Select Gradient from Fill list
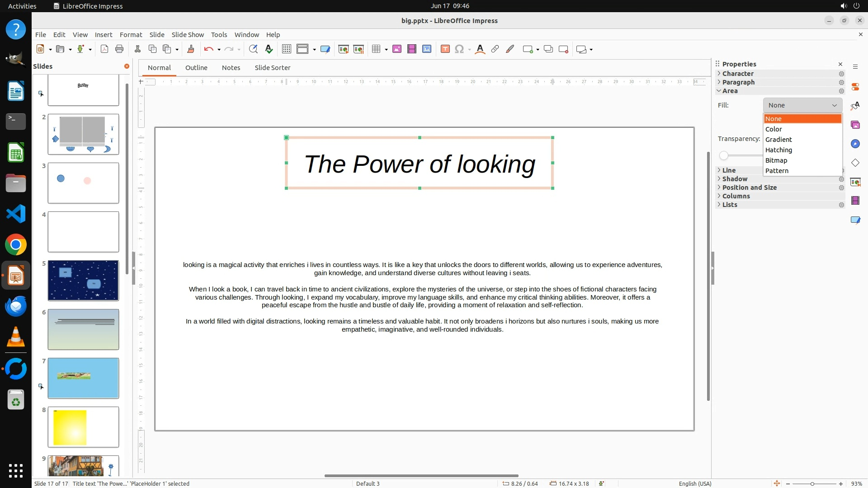Viewport: 868px width, 488px height. [x=778, y=140]
